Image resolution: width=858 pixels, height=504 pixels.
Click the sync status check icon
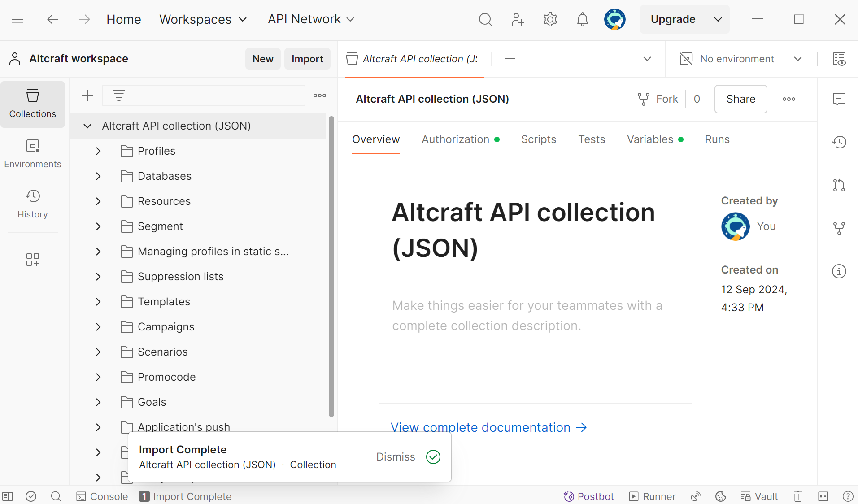click(31, 496)
